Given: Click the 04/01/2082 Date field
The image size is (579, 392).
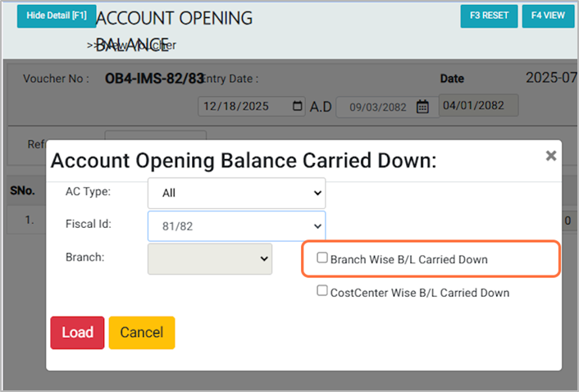Looking at the screenshot, I should pos(478,106).
